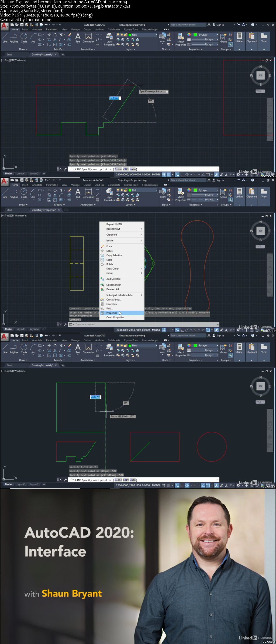276x644 pixels.
Task: Choose the Circle tool in second screenshot
Action: [x=24, y=193]
